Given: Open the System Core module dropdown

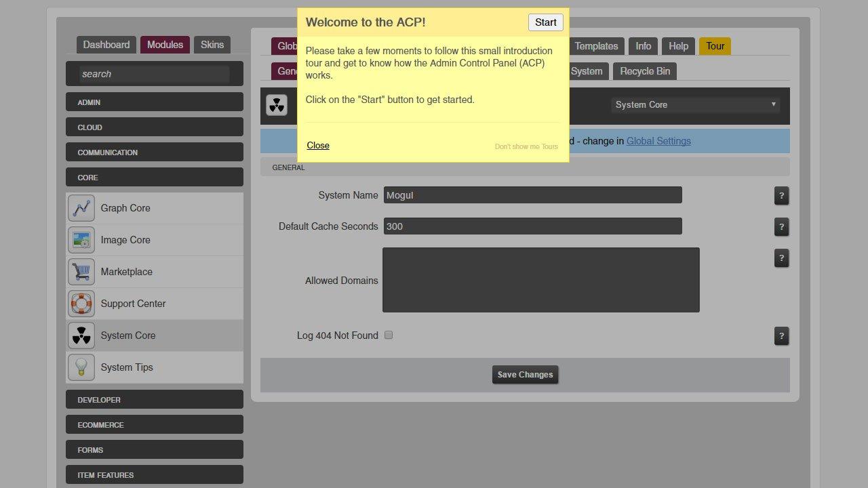Looking at the screenshot, I should click(x=695, y=105).
